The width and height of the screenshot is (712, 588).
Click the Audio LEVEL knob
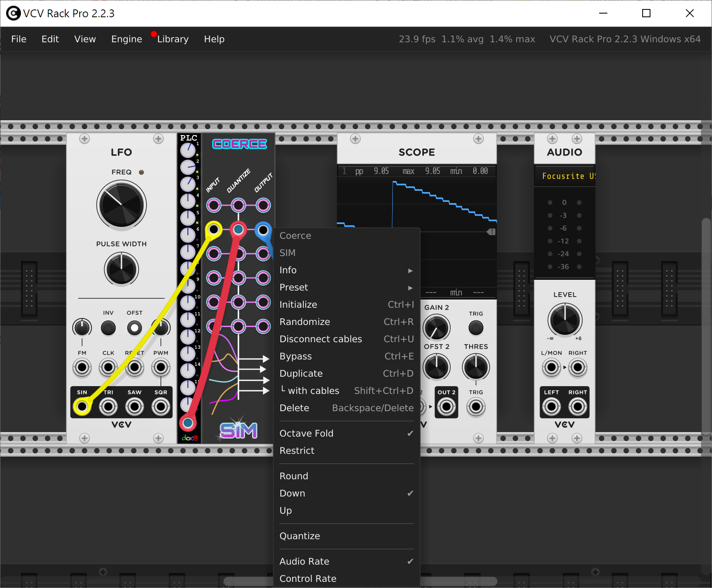(x=565, y=320)
